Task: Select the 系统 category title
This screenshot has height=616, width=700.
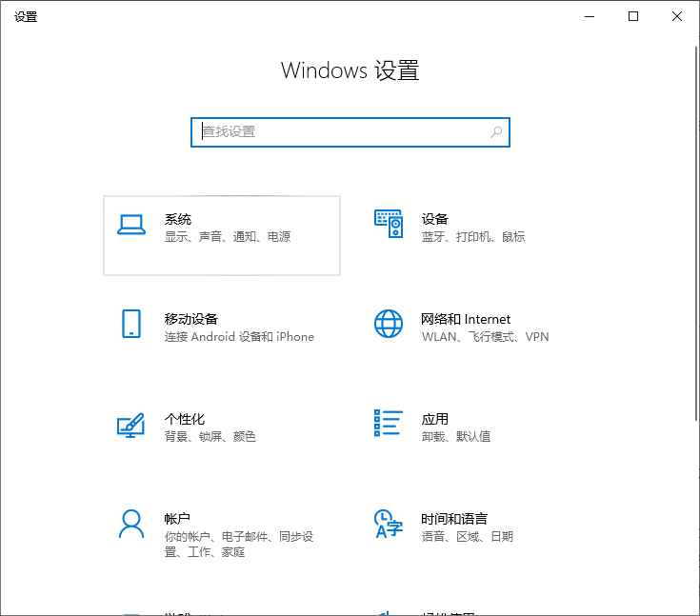Action: point(178,219)
